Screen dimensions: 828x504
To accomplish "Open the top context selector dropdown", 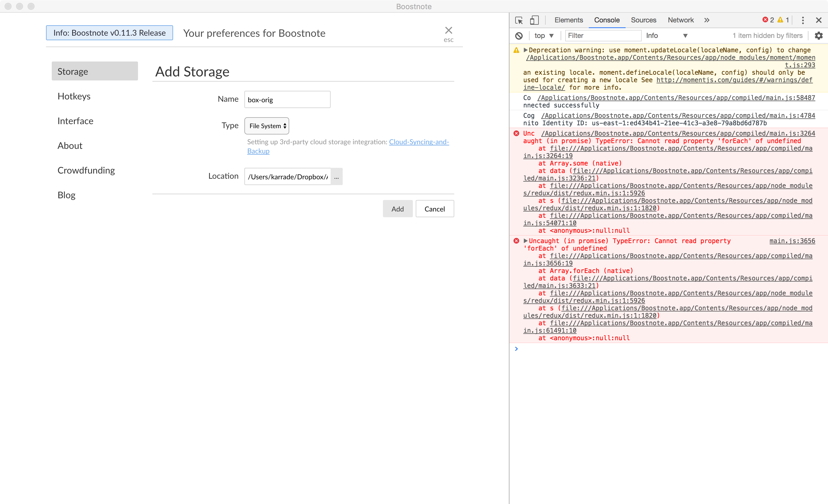I will click(544, 36).
